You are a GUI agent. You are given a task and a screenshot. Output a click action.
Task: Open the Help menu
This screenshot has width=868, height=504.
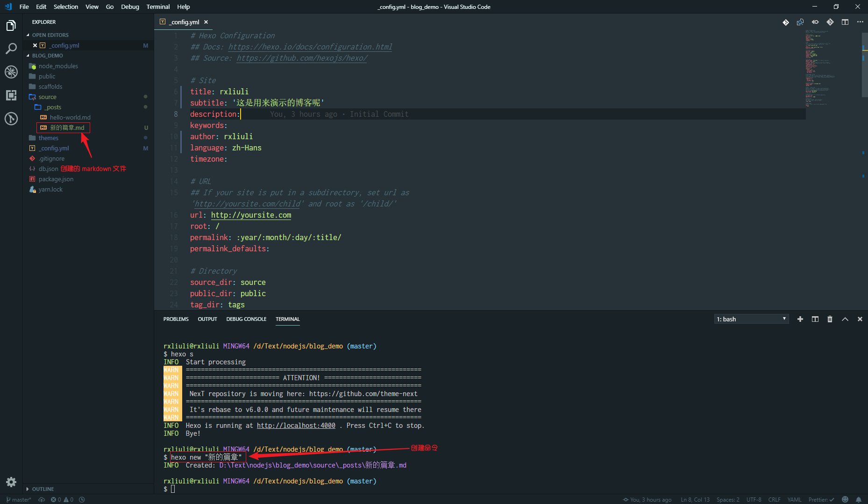[x=184, y=7]
